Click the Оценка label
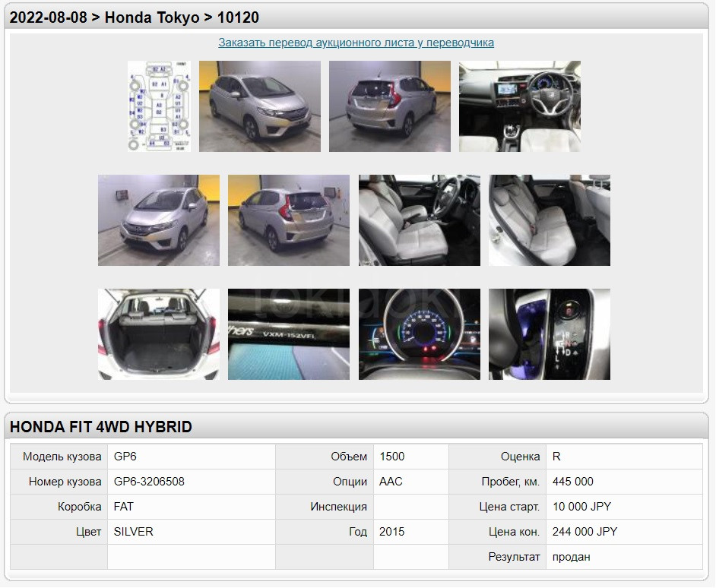This screenshot has width=716, height=588. 520,457
